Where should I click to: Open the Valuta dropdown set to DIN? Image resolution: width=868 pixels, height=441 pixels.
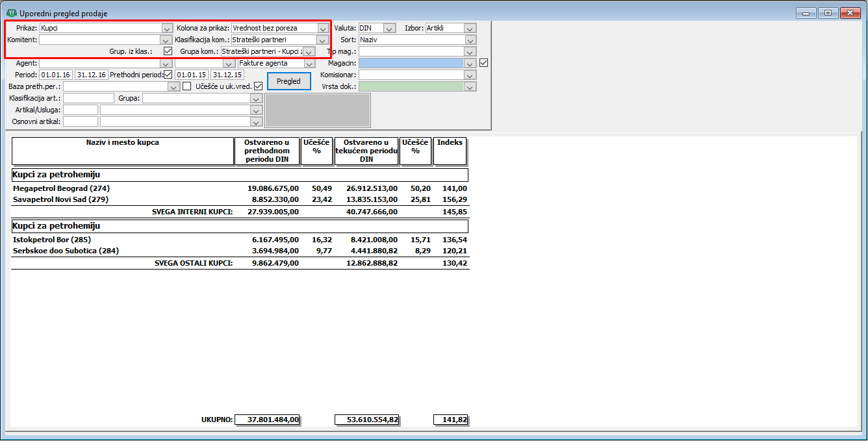(x=389, y=28)
